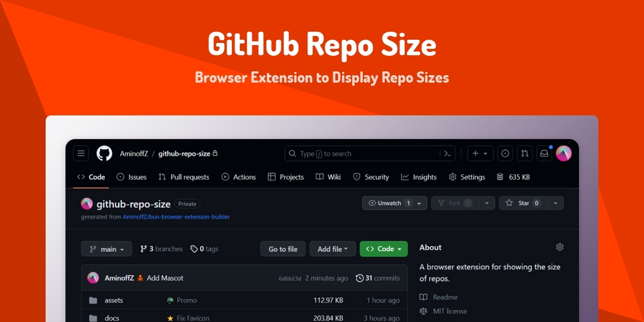Click the commit author avatar next to AminoffZ
644x322 pixels.
pyautogui.click(x=93, y=278)
